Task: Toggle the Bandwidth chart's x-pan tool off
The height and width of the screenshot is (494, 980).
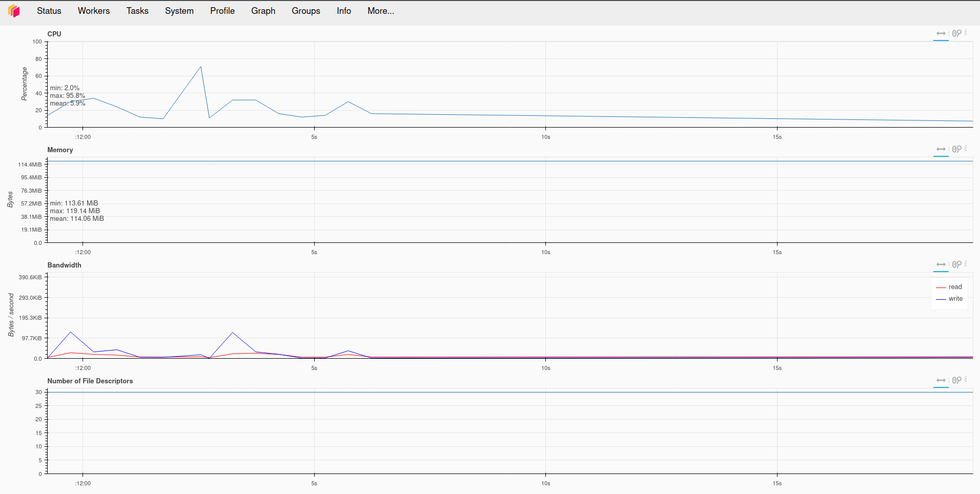Action: click(941, 264)
